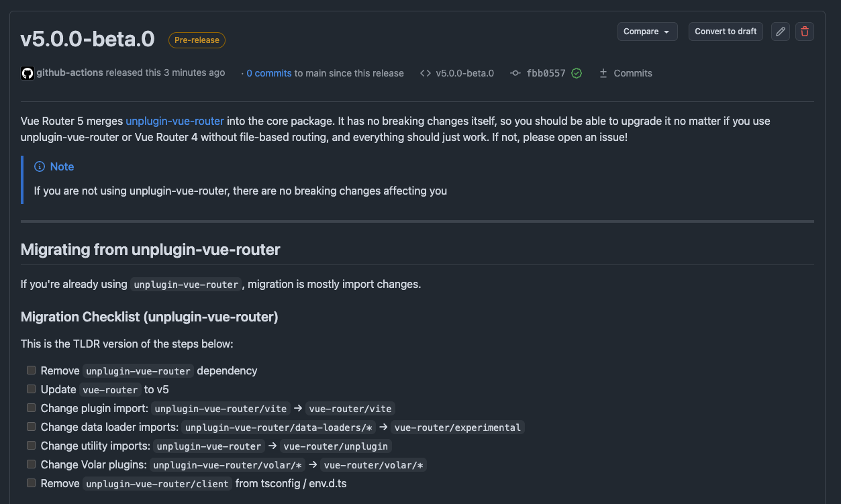Click the pencil edit release icon
Image resolution: width=841 pixels, height=504 pixels.
(780, 32)
